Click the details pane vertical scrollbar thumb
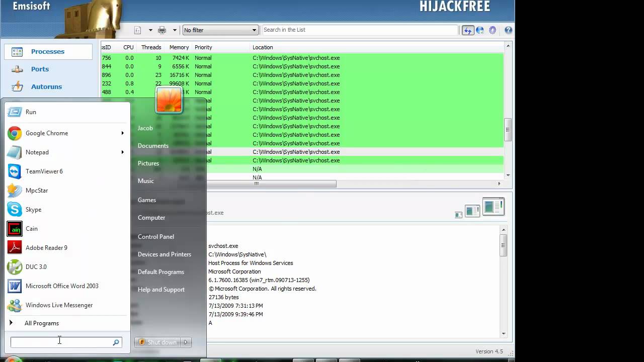This screenshot has height=362, width=644. (x=503, y=246)
